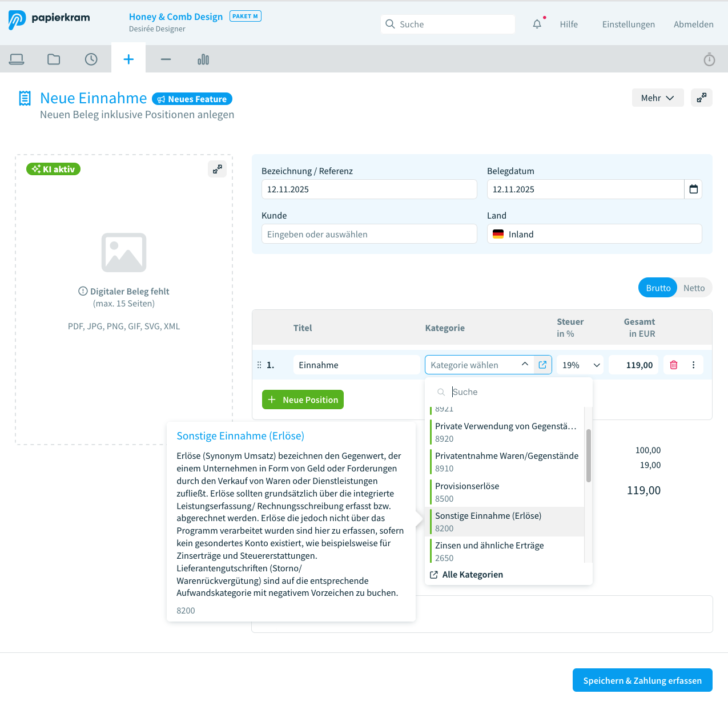
Task: Delete position 1 with trash icon
Action: [674, 365]
